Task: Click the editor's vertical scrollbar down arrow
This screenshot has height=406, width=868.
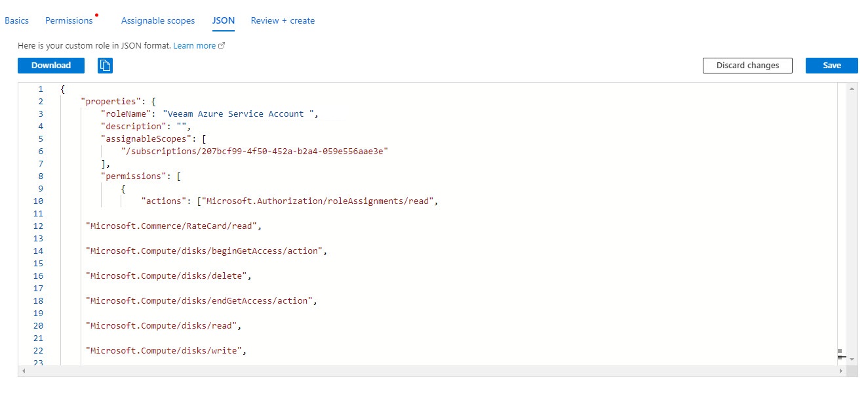Action: pos(852,359)
